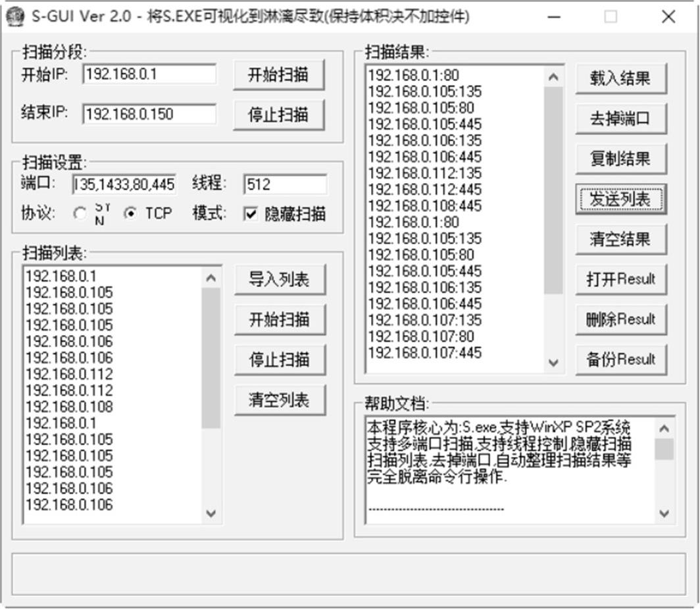
Task: Select first 192.168.0.112 in 扫描列表
Action: [x=69, y=375]
